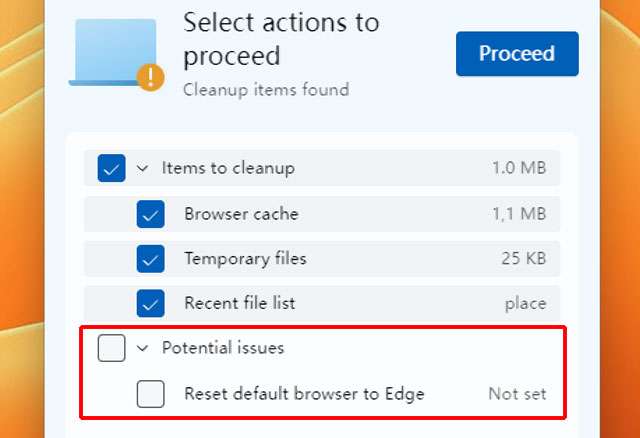Check Reset default browser to Edge
This screenshot has height=438, width=640.
click(150, 394)
